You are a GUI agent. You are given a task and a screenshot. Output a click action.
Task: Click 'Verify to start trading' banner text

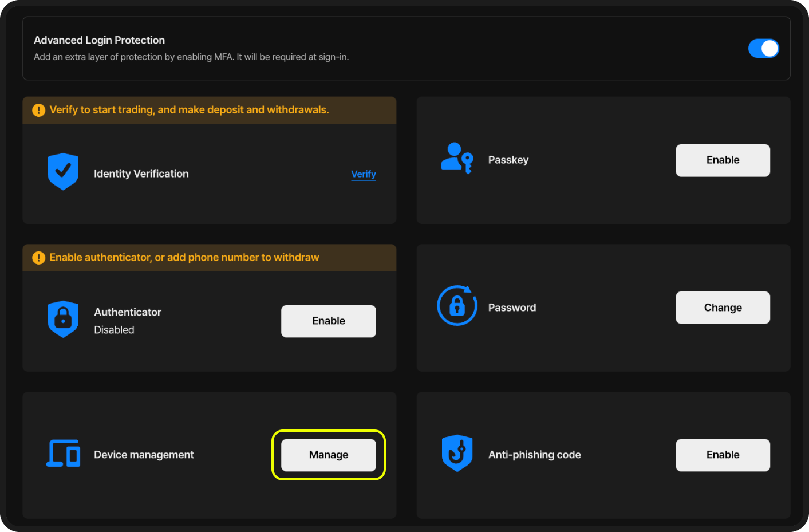pyautogui.click(x=190, y=110)
